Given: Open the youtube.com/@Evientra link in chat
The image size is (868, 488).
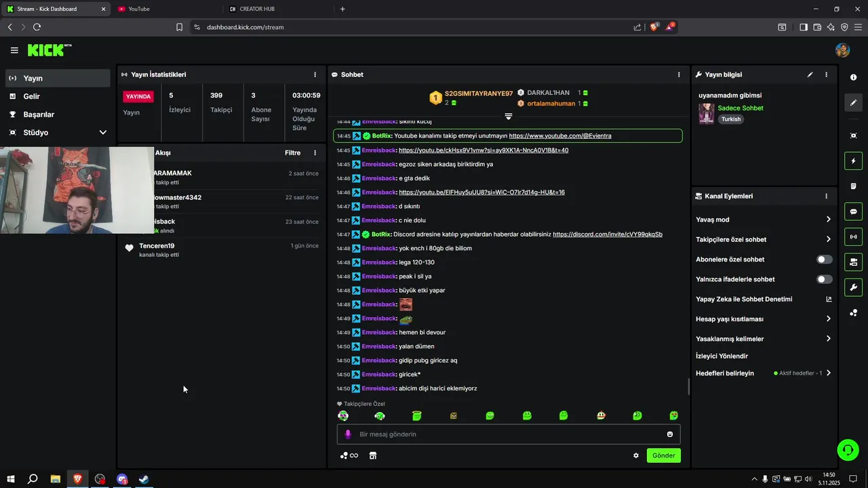Looking at the screenshot, I should [560, 136].
